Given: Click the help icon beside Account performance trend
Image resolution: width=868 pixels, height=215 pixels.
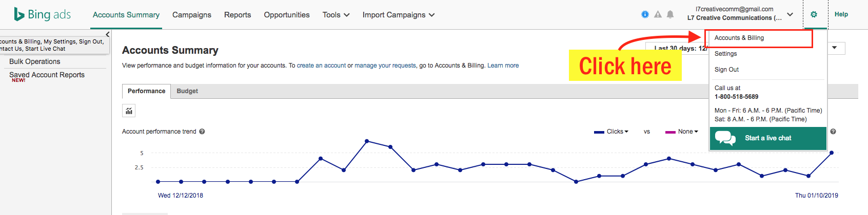Looking at the screenshot, I should [202, 132].
